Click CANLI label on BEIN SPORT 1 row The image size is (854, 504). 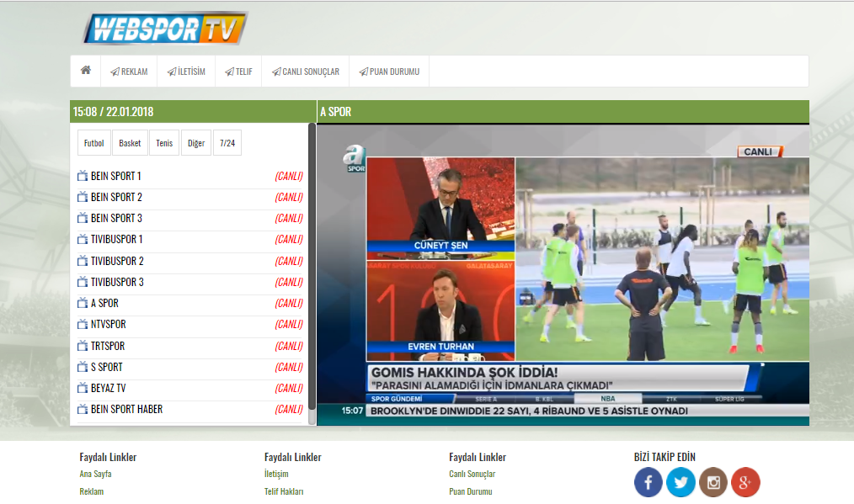tap(289, 176)
